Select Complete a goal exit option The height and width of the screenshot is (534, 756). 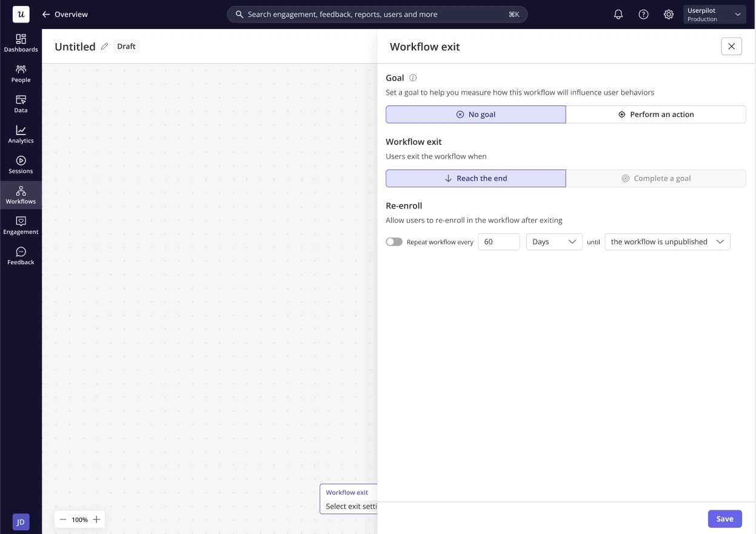tap(656, 178)
